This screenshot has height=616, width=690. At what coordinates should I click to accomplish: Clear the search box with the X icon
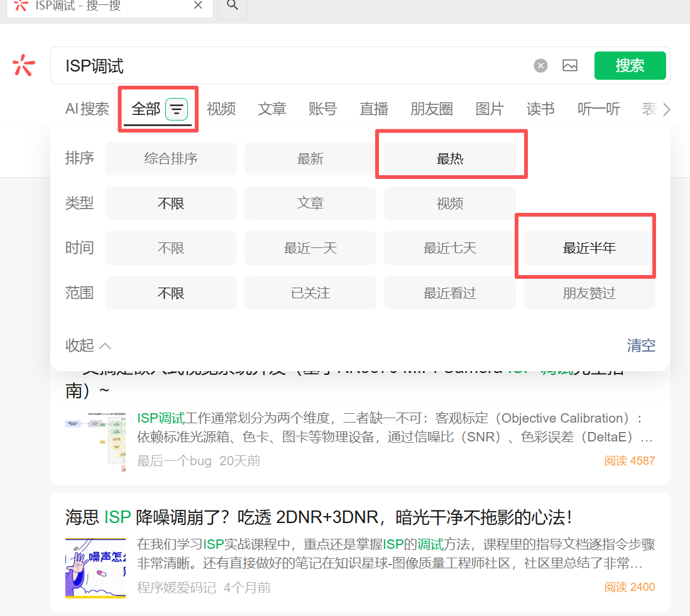click(540, 65)
